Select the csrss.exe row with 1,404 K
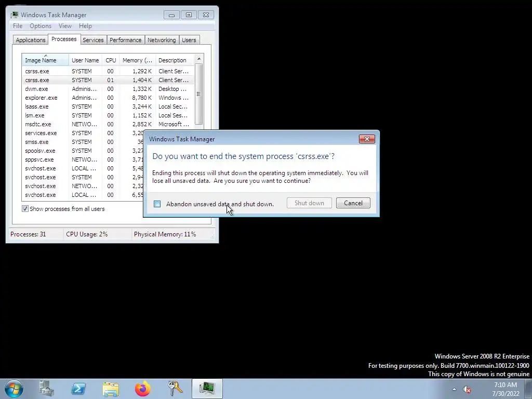Screen dimensions: 532x399 point(108,80)
